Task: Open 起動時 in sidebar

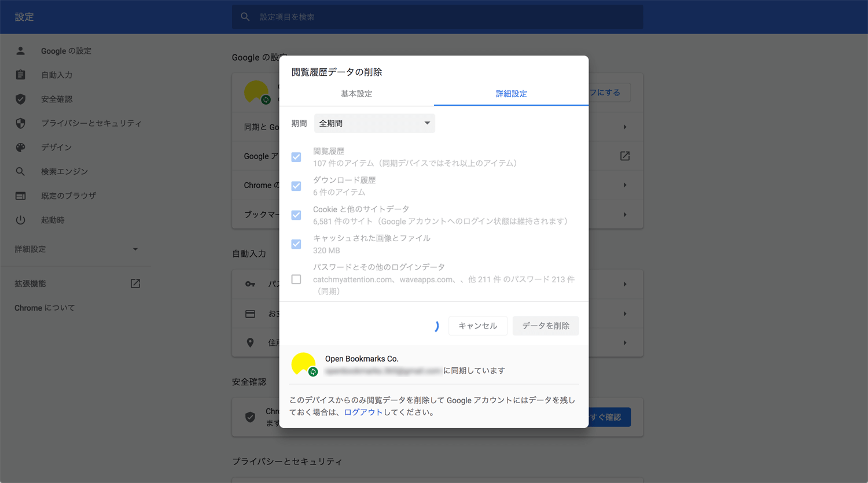Action: [53, 220]
